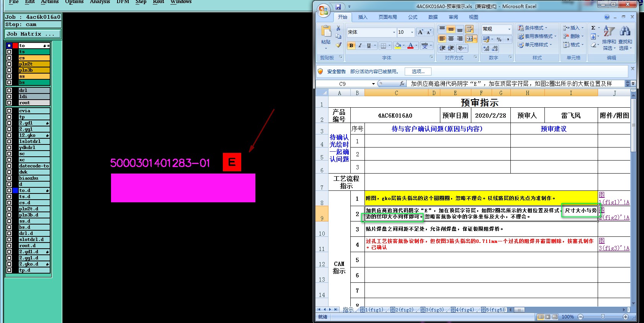644x323 pixels.
Task: Toggle checkbox for layer 'cvia'
Action: [9, 111]
